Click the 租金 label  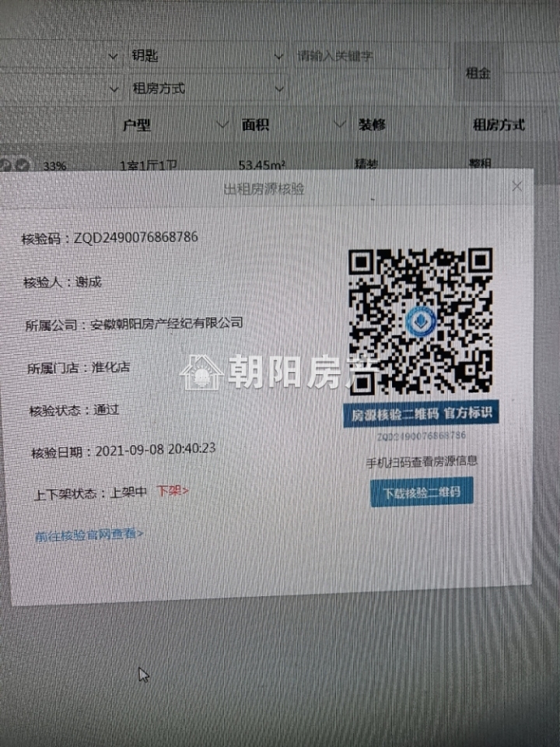478,73
